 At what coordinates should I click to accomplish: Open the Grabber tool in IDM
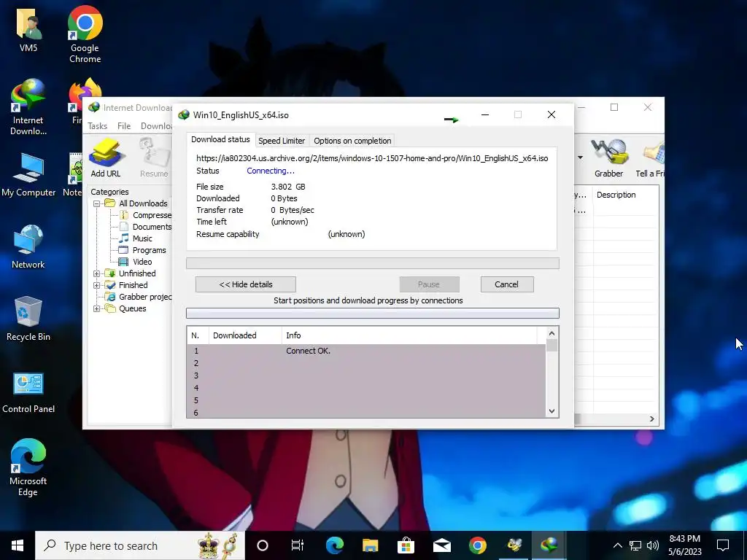608,158
